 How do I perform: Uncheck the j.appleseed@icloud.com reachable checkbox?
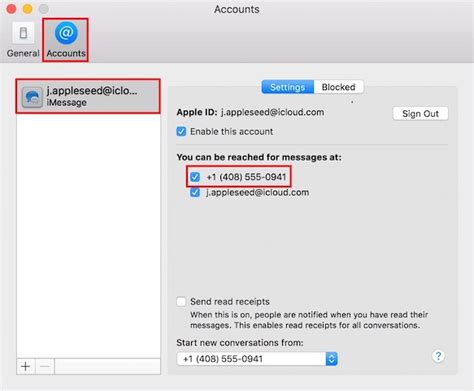point(195,192)
